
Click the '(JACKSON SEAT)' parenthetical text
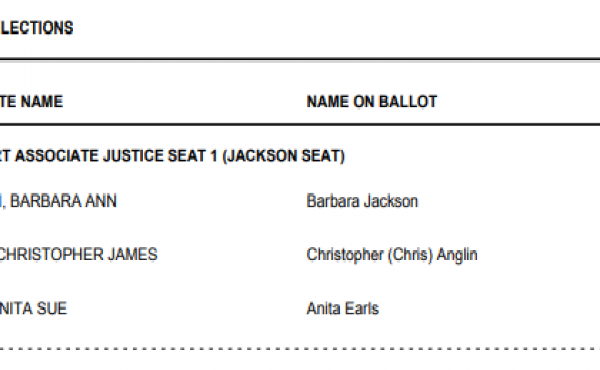[284, 156]
